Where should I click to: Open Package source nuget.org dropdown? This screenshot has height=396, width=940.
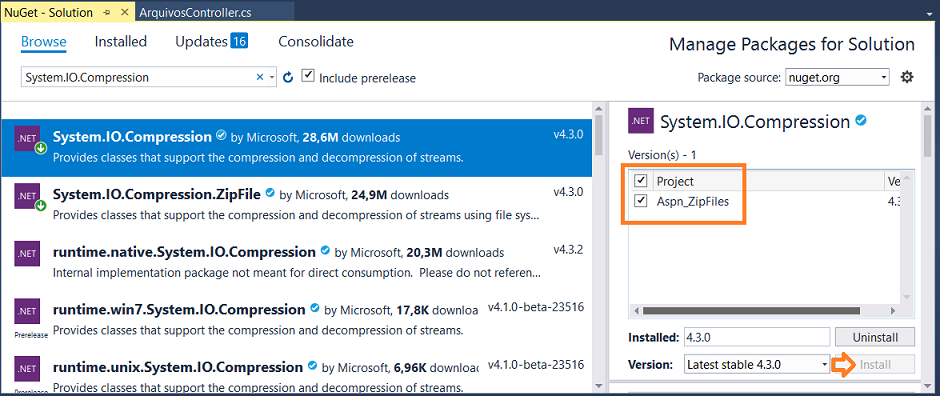click(837, 77)
